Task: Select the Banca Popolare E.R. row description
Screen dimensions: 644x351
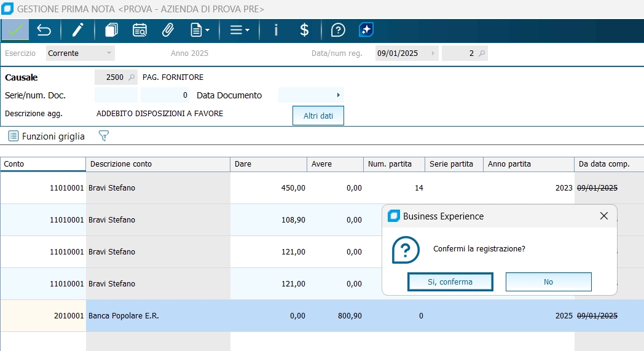Action: point(158,315)
